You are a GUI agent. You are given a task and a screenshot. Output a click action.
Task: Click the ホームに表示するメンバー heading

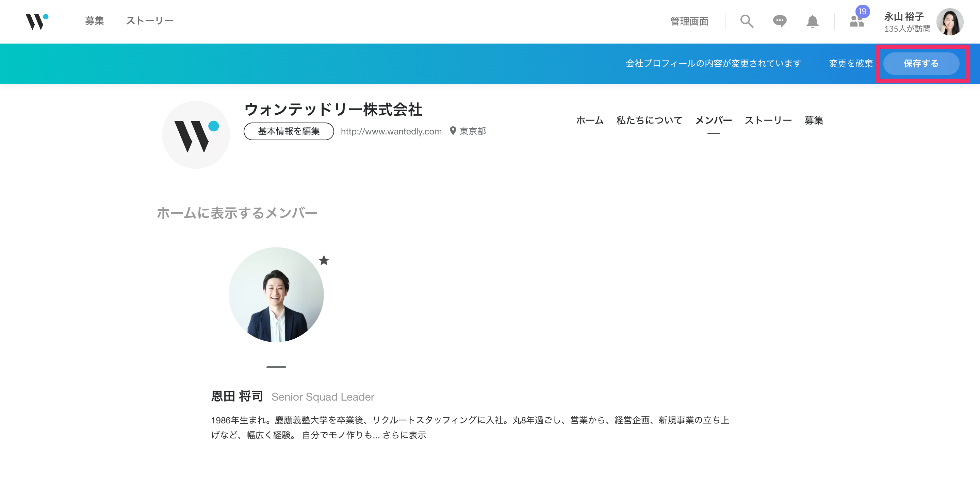pyautogui.click(x=237, y=213)
